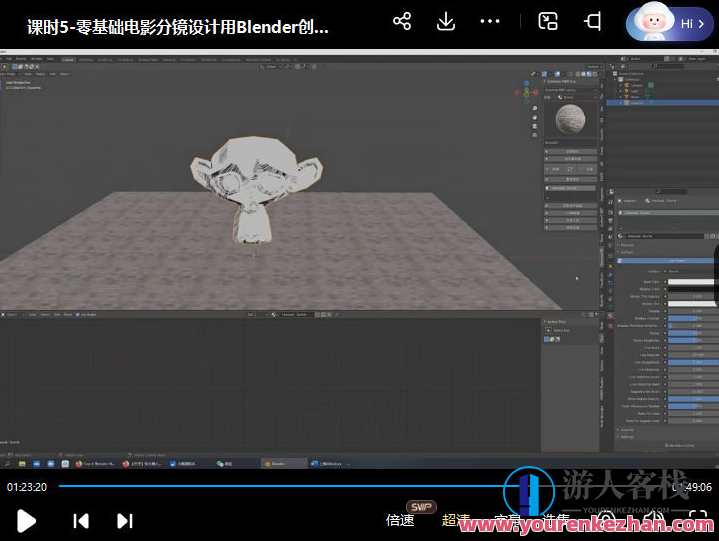Share this video with the share icon

[x=402, y=22]
